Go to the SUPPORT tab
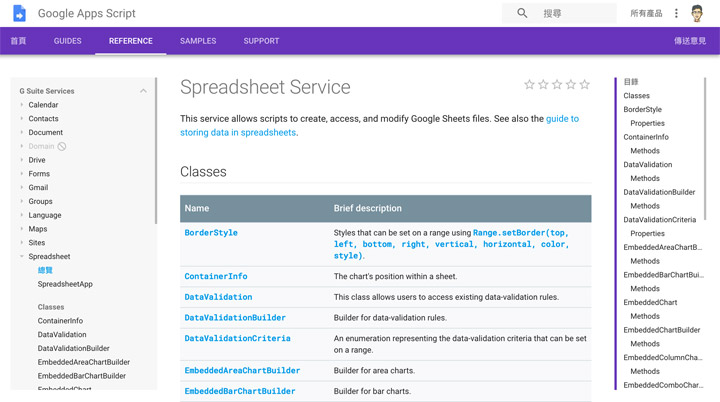Image resolution: width=720 pixels, height=402 pixels. point(261,41)
